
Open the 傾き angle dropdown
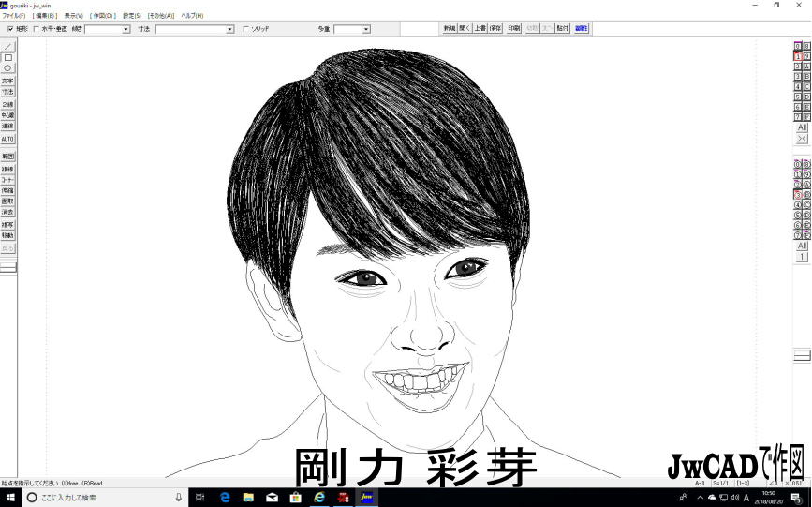pos(125,30)
